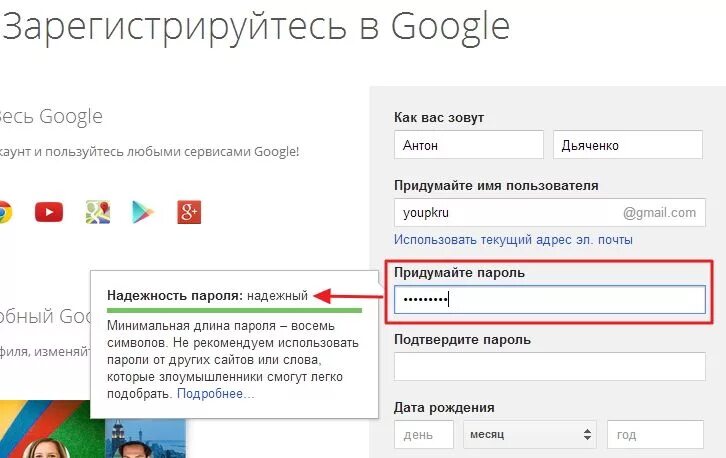Click the green password strength bar
This screenshot has height=458, width=726.
234,310
